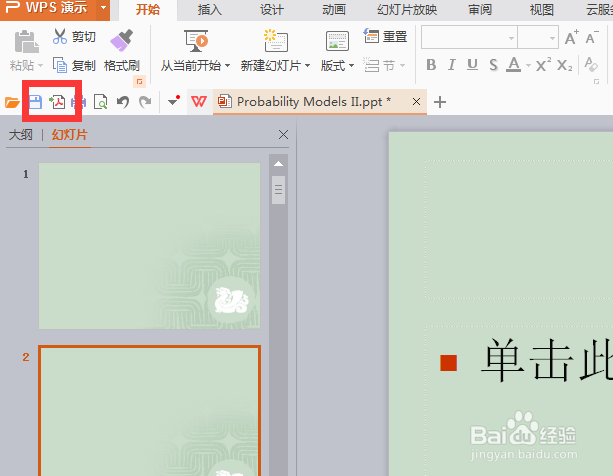Click slide panel scrollbar up arrow
Screen dimensions: 613x476
[278, 164]
